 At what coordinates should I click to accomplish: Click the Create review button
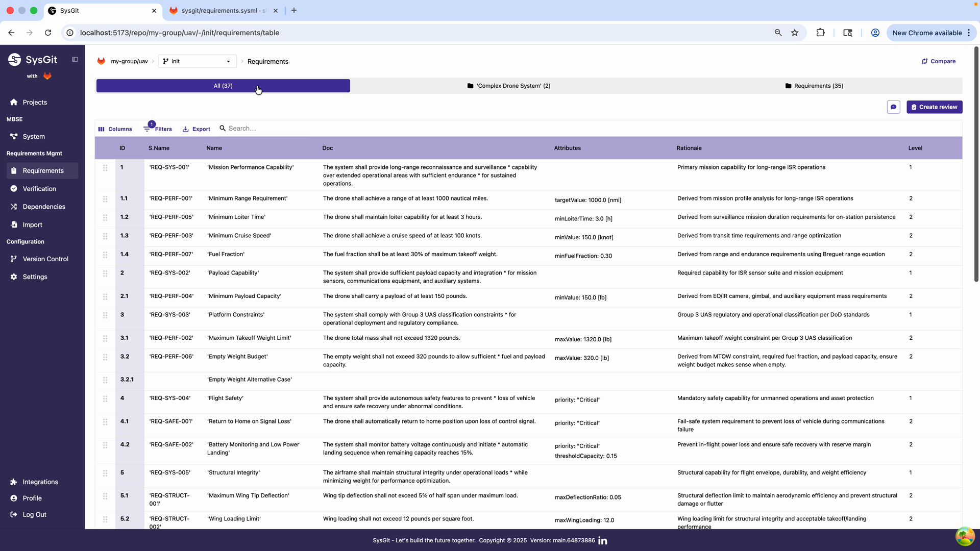click(x=934, y=107)
